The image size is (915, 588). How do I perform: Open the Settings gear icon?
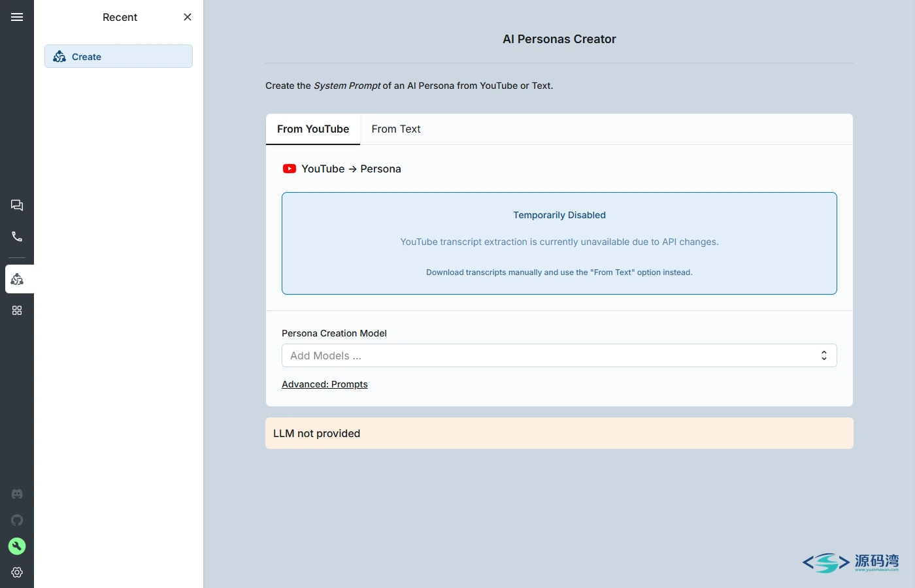tap(17, 572)
